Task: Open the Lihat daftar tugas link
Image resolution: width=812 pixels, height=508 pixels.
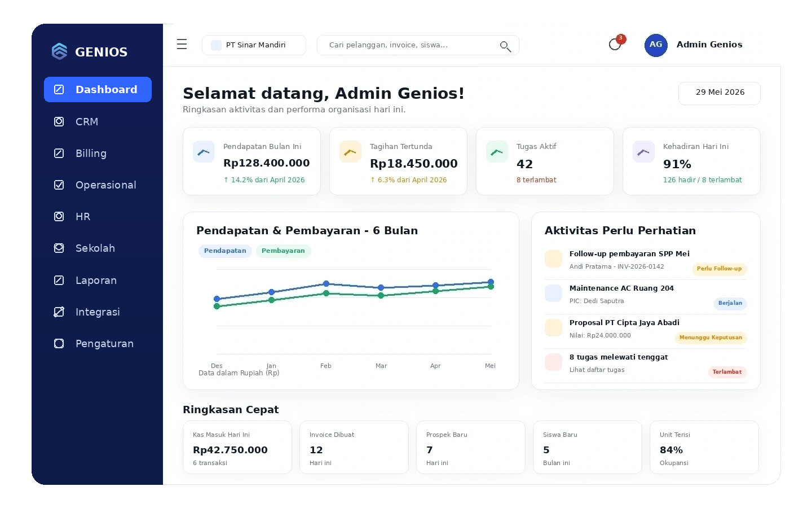Action: [597, 370]
